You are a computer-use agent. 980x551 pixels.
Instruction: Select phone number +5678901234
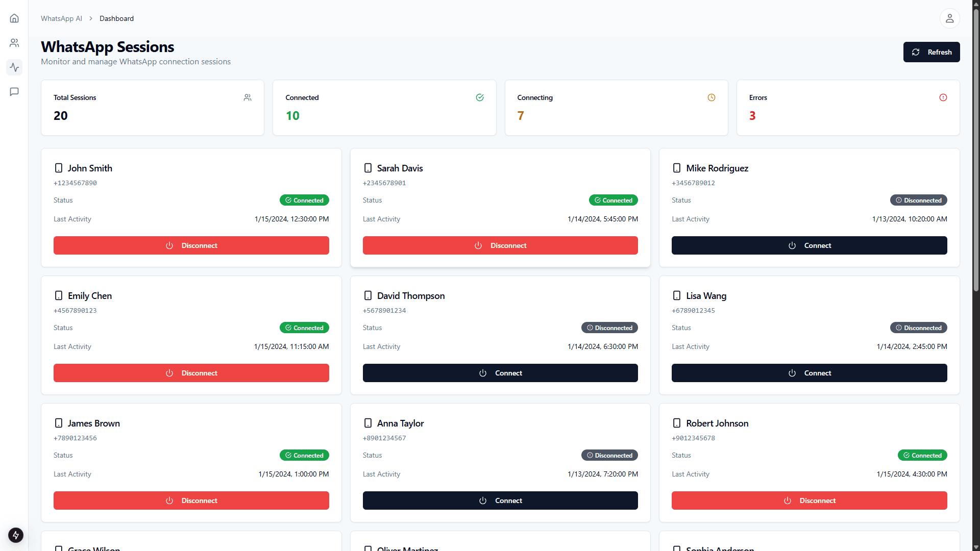tap(384, 310)
